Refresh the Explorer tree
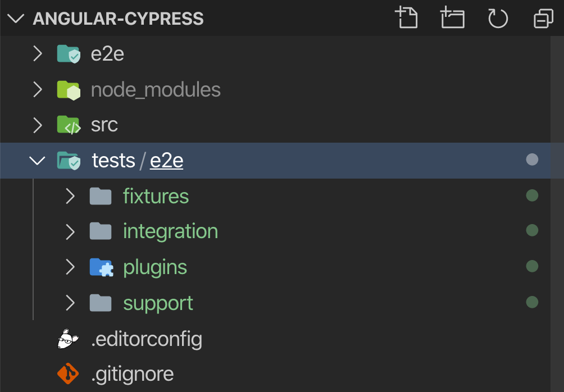 [x=498, y=18]
